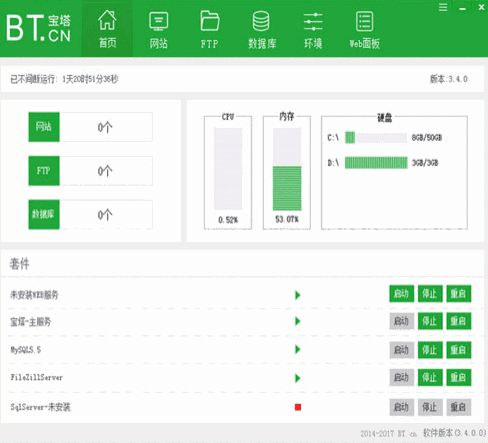This screenshot has width=488, height=443.
Task: Click the green 数据库 count tile
Action: pyautogui.click(x=44, y=214)
